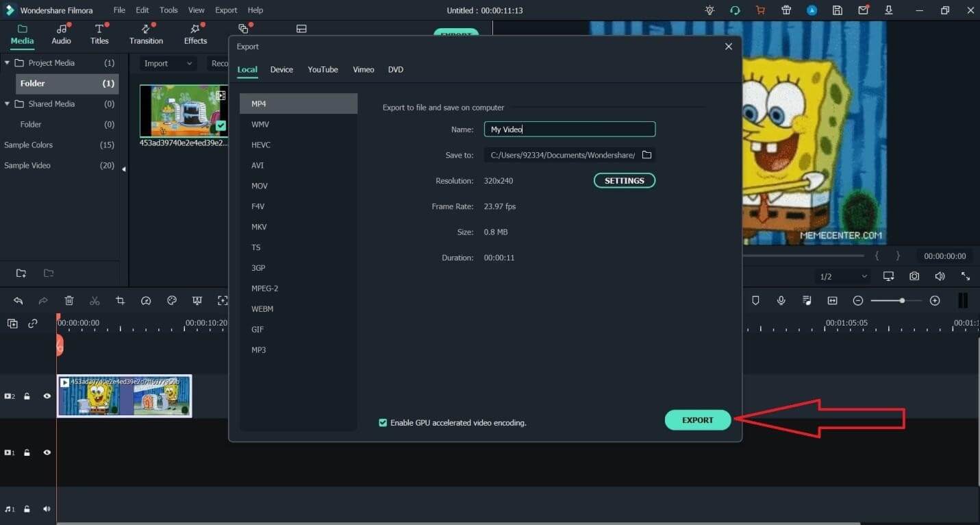Click the Redo arrow in timeline toolbar
The width and height of the screenshot is (980, 525).
(43, 301)
